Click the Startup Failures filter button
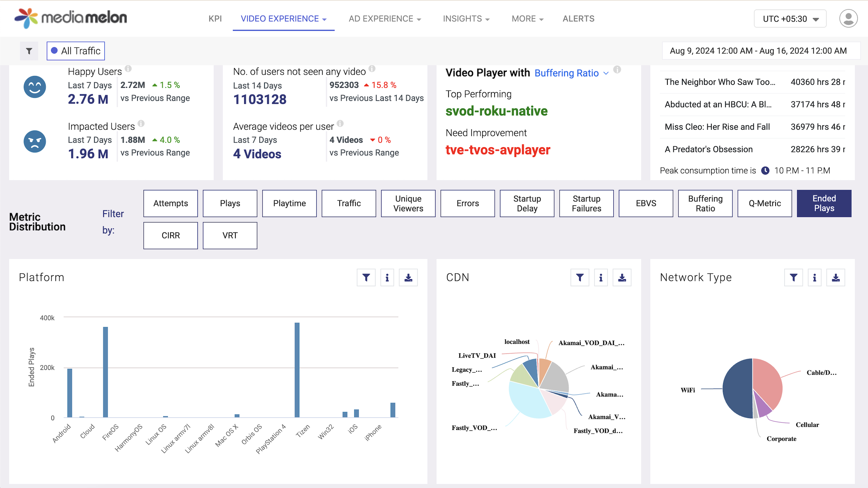 click(x=586, y=203)
